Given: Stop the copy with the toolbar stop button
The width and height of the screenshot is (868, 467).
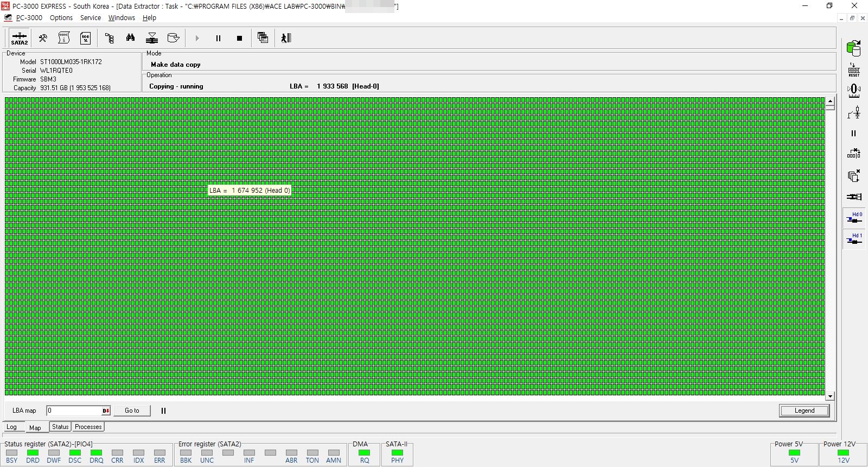Looking at the screenshot, I should (x=239, y=38).
